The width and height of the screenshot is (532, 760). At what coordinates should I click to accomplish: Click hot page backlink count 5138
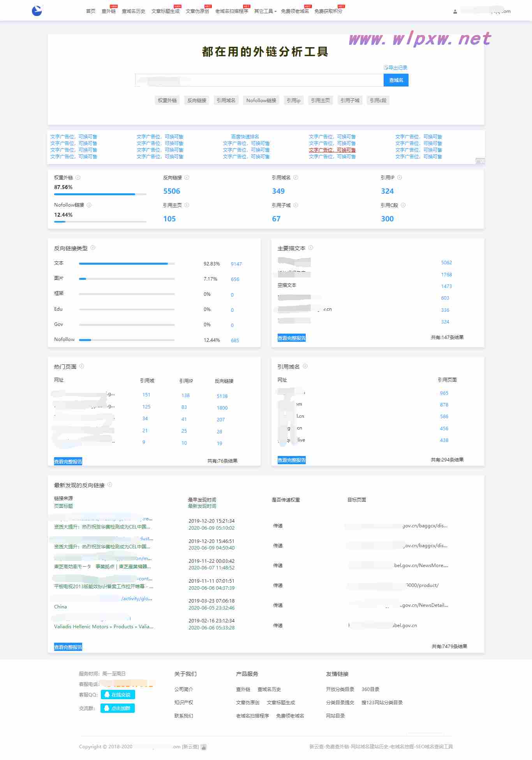(x=222, y=396)
